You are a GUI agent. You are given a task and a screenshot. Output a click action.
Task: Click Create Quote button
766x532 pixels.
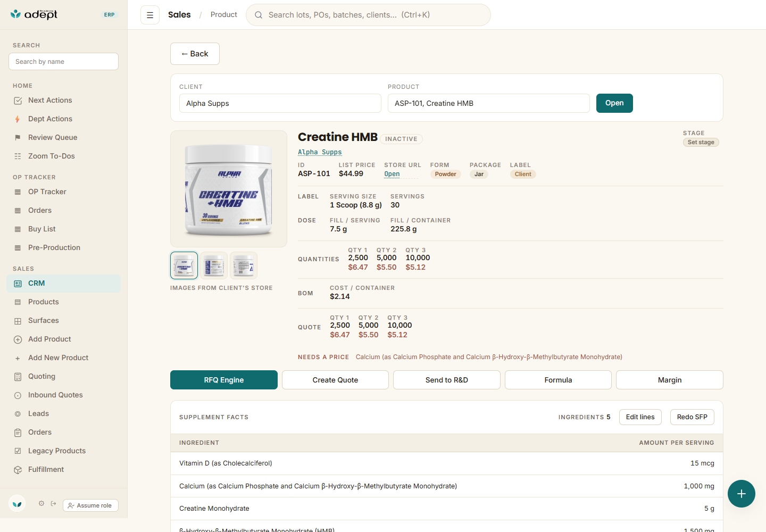click(335, 380)
